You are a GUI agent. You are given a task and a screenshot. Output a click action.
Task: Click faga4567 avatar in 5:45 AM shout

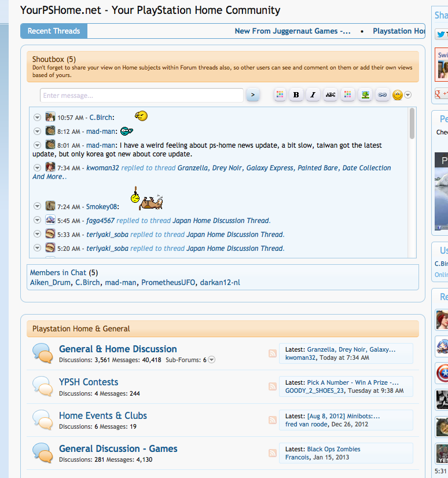pyautogui.click(x=50, y=220)
